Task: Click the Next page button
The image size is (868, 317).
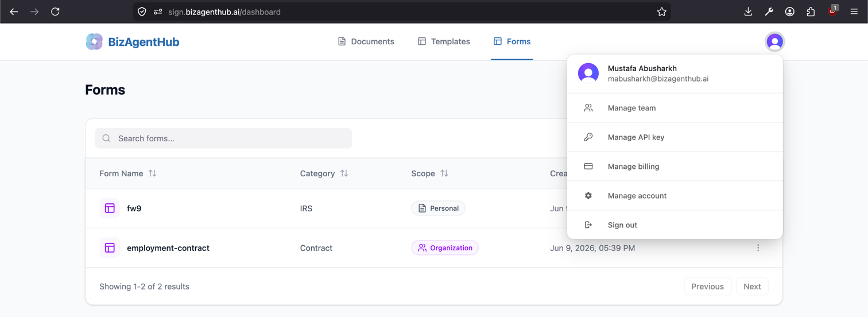Action: tap(752, 287)
